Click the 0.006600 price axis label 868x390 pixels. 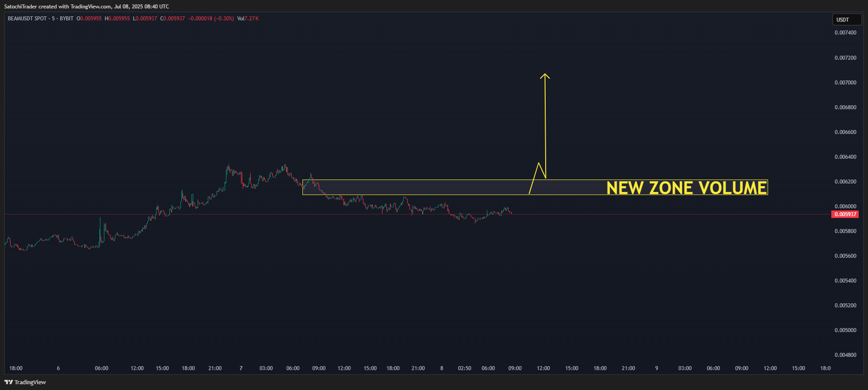[x=845, y=132]
